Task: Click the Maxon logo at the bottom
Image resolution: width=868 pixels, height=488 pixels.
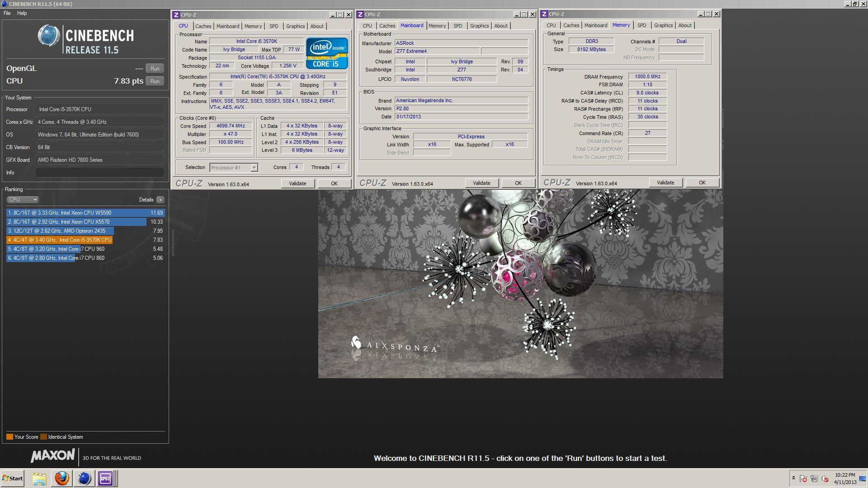Action: pyautogui.click(x=53, y=456)
